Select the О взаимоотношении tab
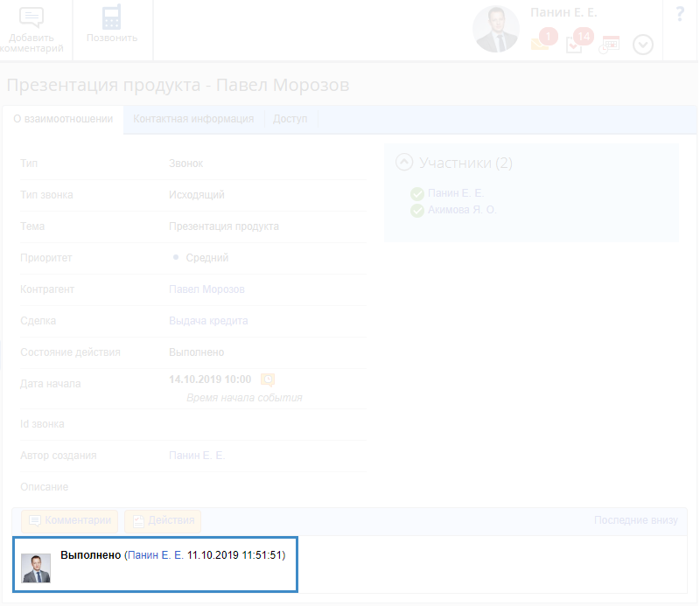 pos(63,119)
